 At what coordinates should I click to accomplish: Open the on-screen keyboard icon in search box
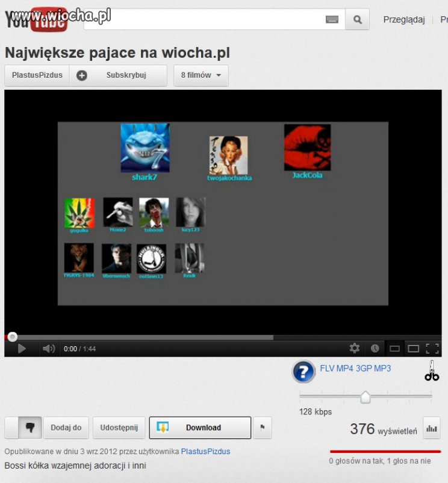coord(332,19)
